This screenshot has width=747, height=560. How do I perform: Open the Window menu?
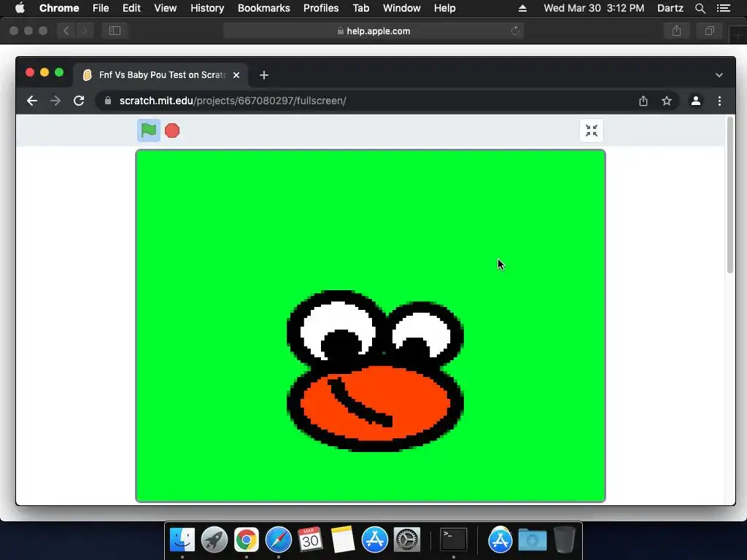tap(402, 8)
